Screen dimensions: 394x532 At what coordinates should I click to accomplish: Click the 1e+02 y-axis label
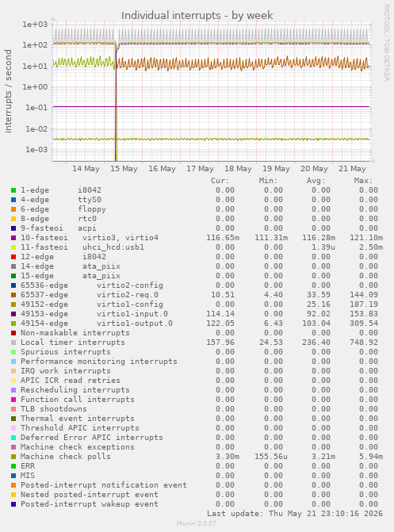point(35,44)
